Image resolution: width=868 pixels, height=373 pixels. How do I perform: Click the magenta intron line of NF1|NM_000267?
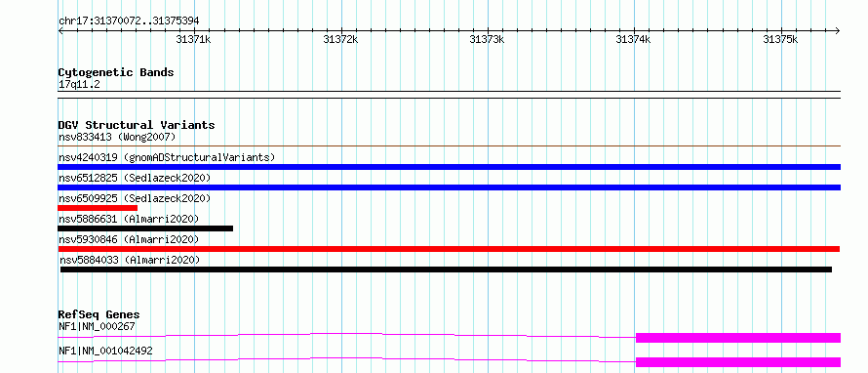(347, 333)
